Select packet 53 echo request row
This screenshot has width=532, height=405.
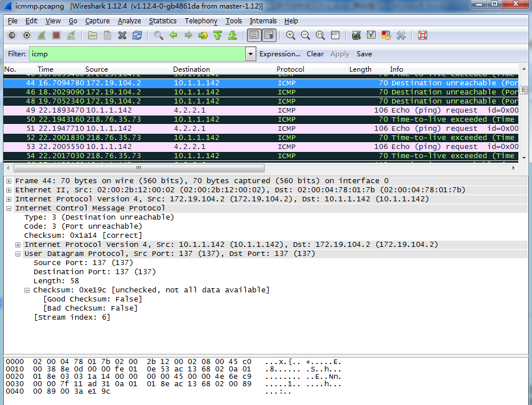(261, 147)
